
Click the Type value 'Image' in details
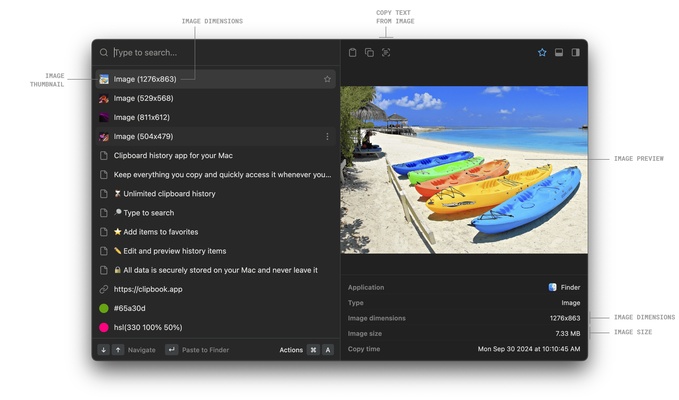coord(571,303)
